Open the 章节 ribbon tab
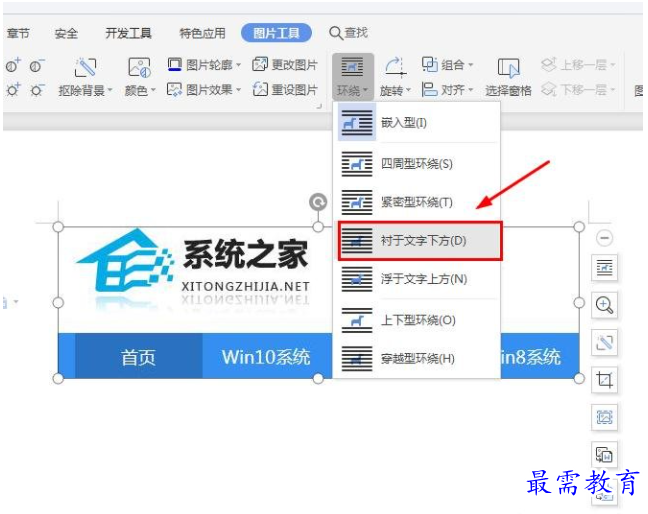Image resolution: width=648 pixels, height=514 pixels. (17, 33)
